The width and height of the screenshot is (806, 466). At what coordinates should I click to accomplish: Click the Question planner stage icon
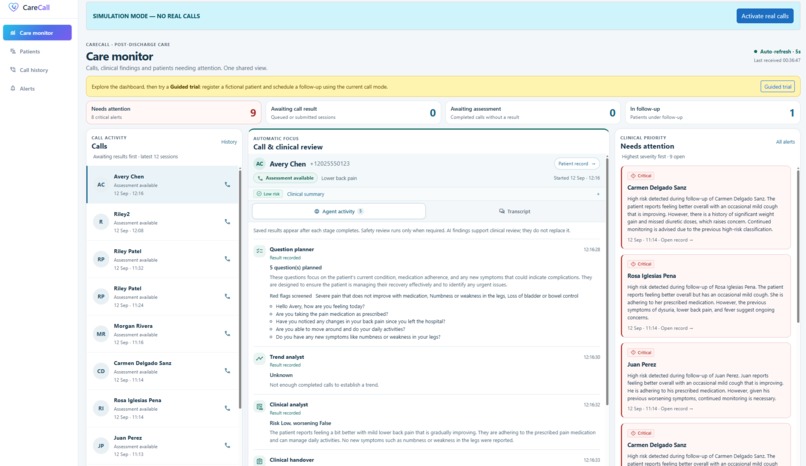260,251
